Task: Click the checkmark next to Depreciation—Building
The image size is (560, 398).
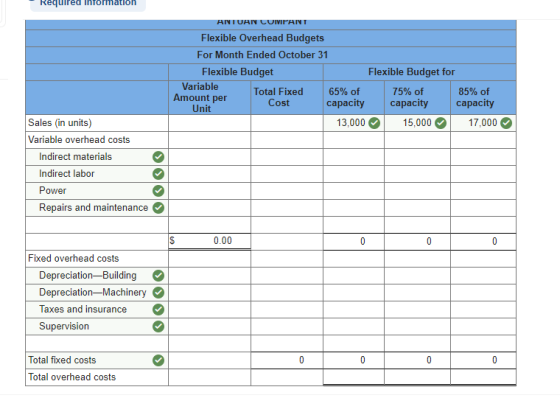Action: [159, 275]
